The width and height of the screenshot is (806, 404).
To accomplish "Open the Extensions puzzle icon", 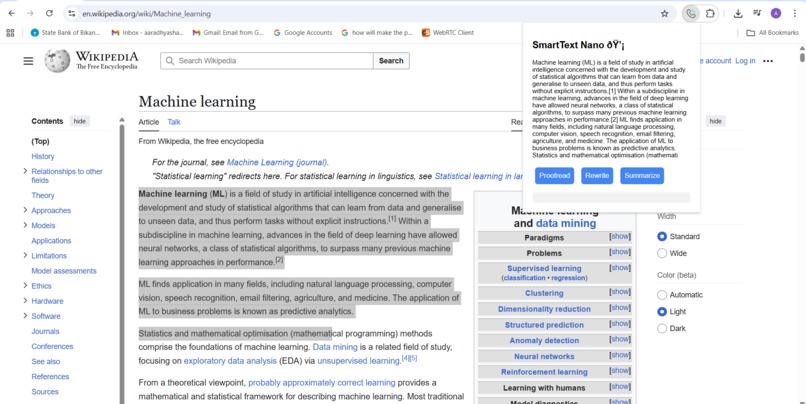I will pos(710,14).
